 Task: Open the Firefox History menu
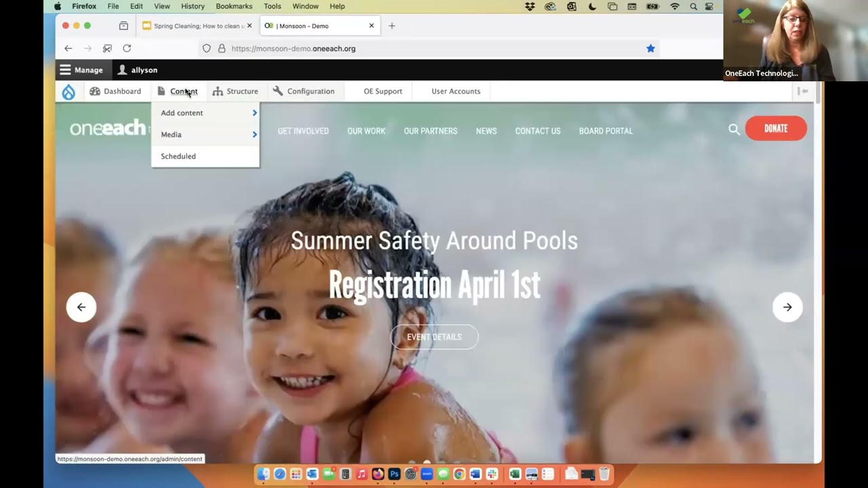click(193, 6)
